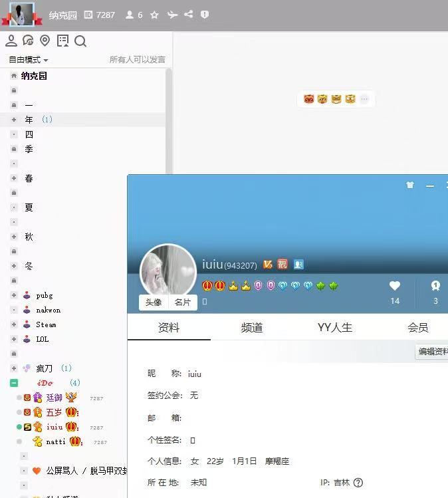Click the 纳克园 channel name in header

pos(63,15)
